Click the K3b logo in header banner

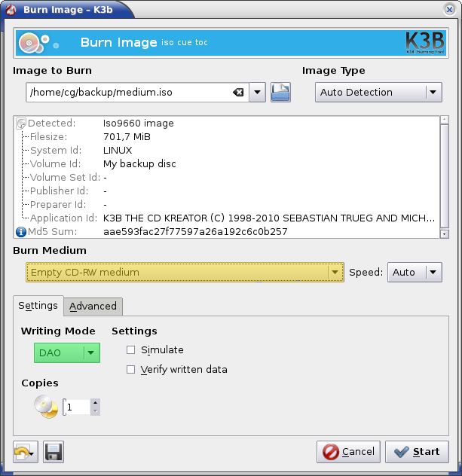[425, 43]
